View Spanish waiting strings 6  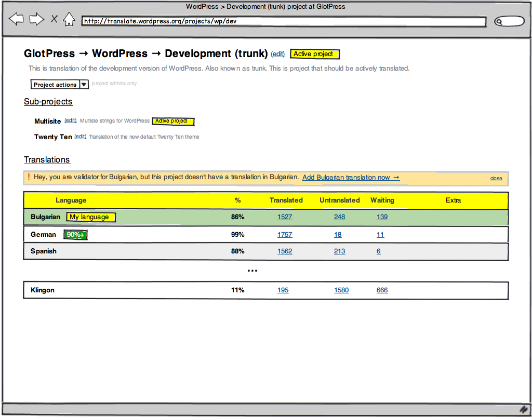tap(379, 251)
